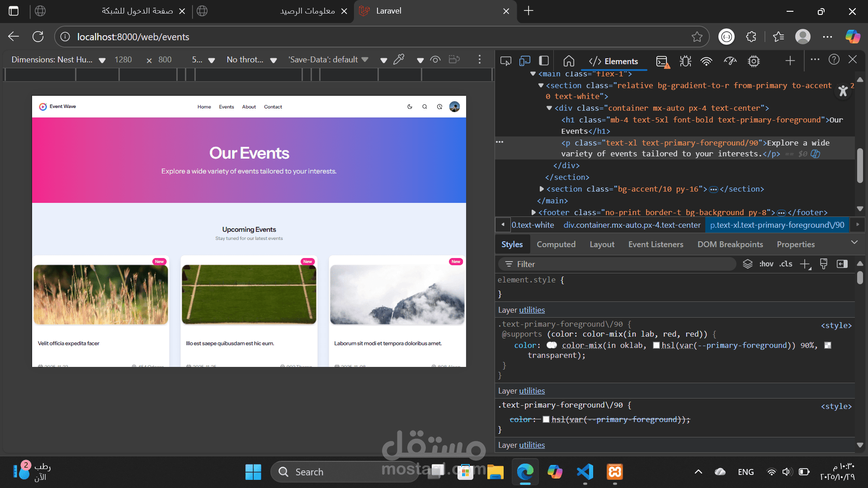Image resolution: width=868 pixels, height=488 pixels.
Task: Toggle the .cls element classes panel
Action: (786, 264)
